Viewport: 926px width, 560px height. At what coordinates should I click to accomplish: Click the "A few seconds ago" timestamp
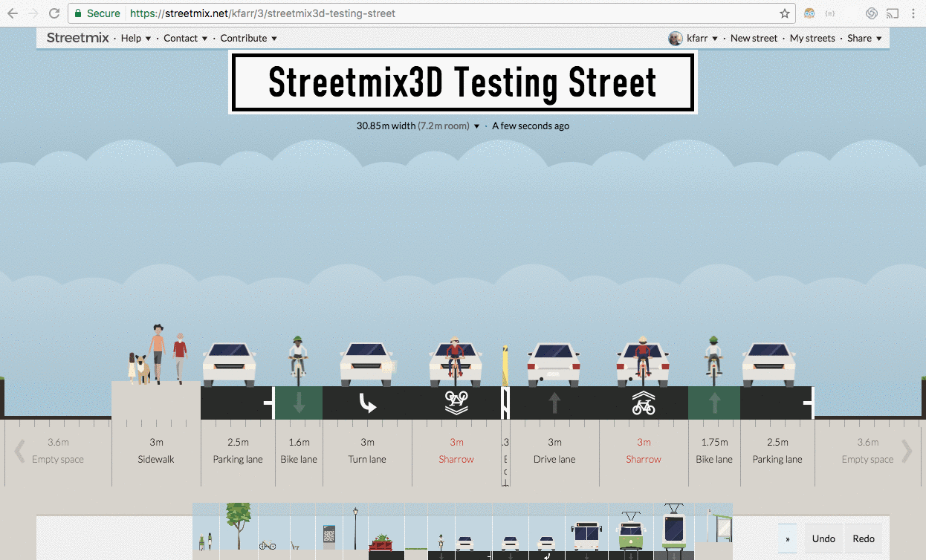pyautogui.click(x=531, y=126)
